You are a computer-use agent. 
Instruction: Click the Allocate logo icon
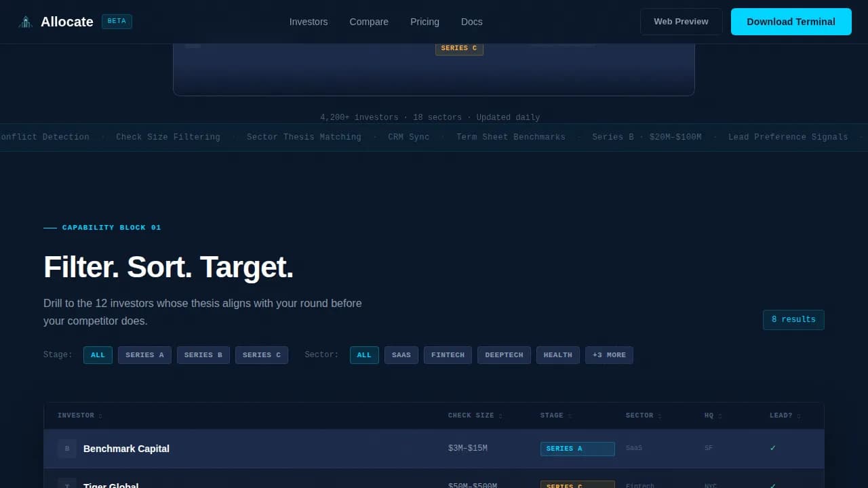pyautogui.click(x=25, y=21)
